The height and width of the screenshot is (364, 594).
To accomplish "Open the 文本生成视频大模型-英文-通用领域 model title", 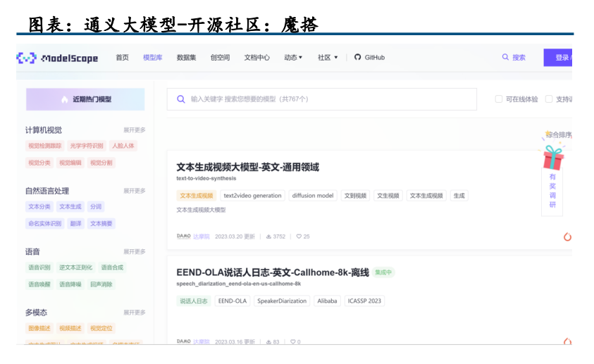I will point(248,168).
